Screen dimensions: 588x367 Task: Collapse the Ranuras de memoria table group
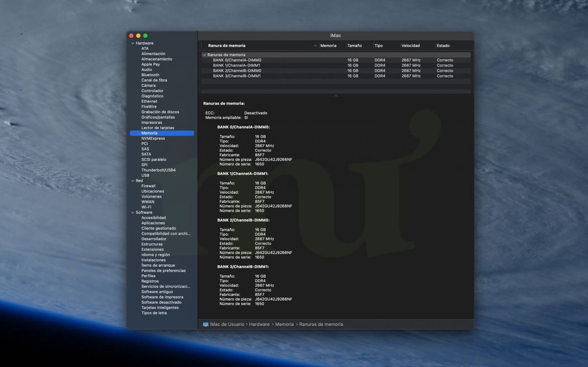coord(204,55)
